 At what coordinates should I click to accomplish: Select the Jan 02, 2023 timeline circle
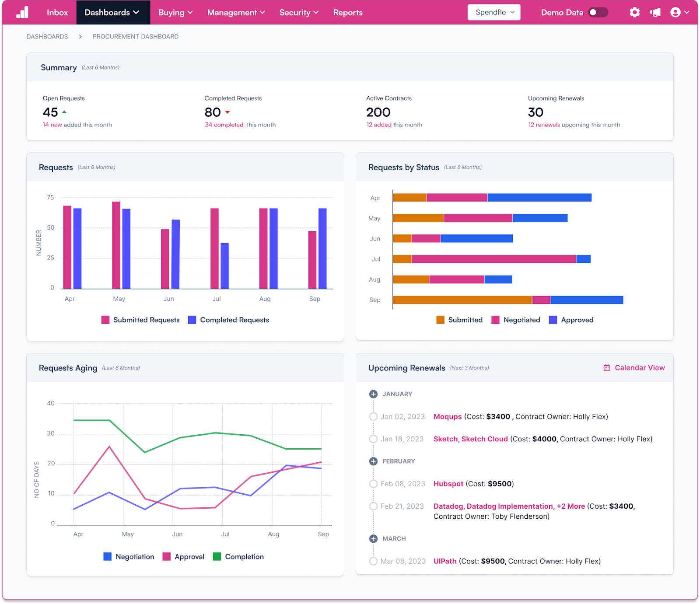373,417
